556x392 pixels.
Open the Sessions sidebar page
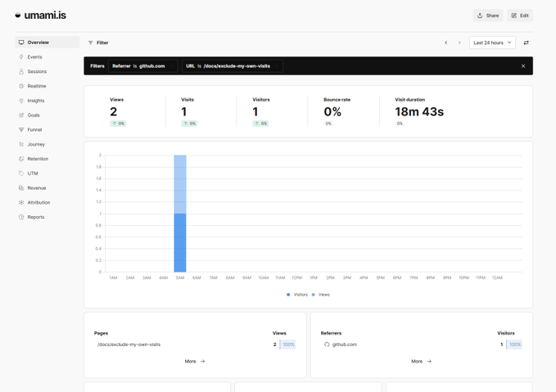click(x=37, y=72)
